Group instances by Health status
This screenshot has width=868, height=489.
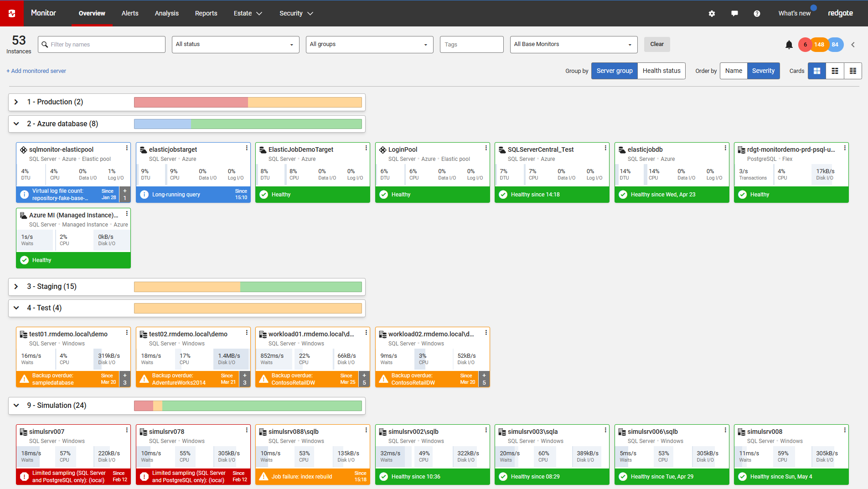point(661,71)
